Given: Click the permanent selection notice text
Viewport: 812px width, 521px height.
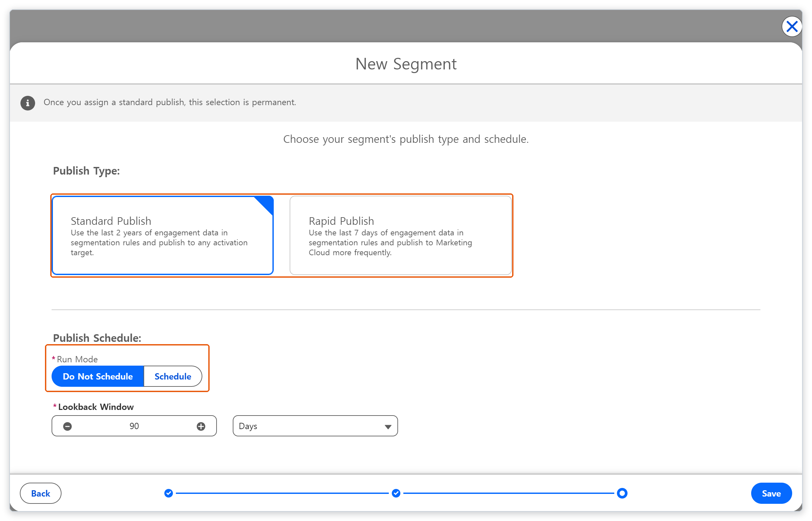Looking at the screenshot, I should click(170, 102).
